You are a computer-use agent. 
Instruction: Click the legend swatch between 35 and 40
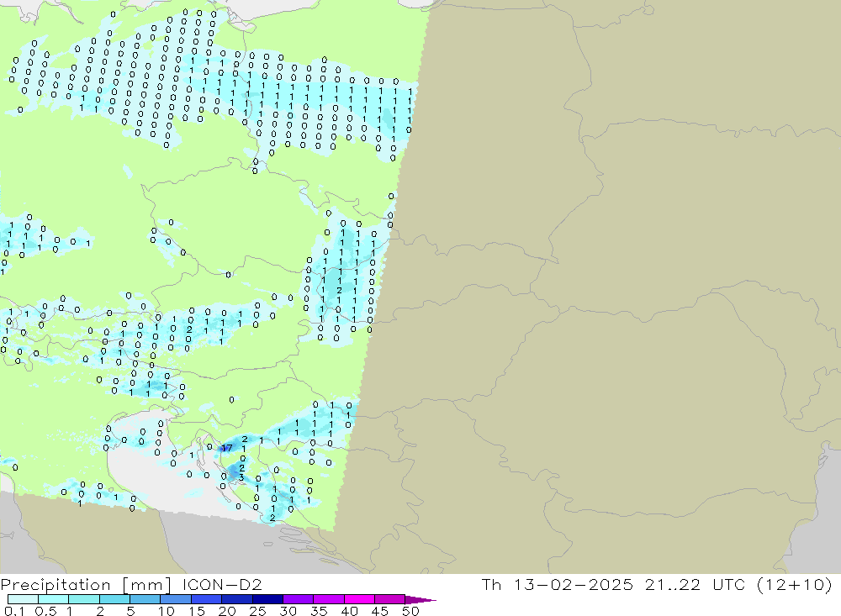328,599
